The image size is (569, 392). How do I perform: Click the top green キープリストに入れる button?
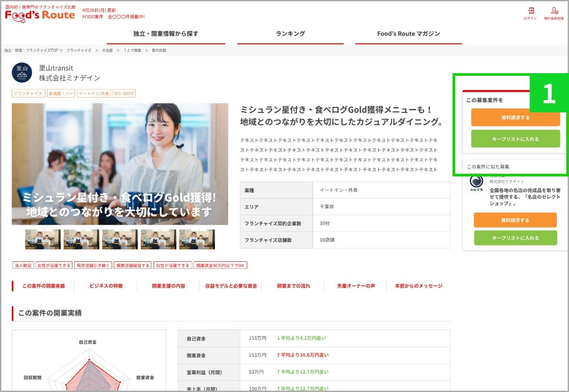click(x=515, y=139)
